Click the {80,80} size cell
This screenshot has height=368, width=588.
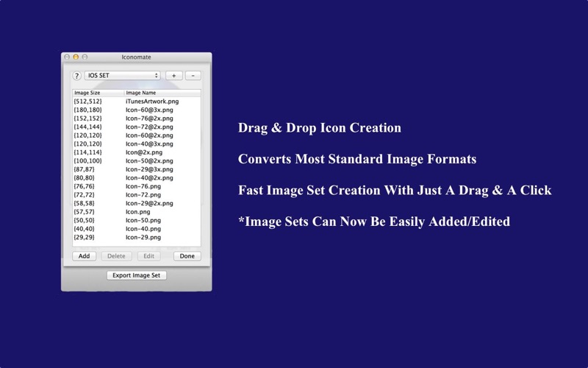pyautogui.click(x=84, y=178)
